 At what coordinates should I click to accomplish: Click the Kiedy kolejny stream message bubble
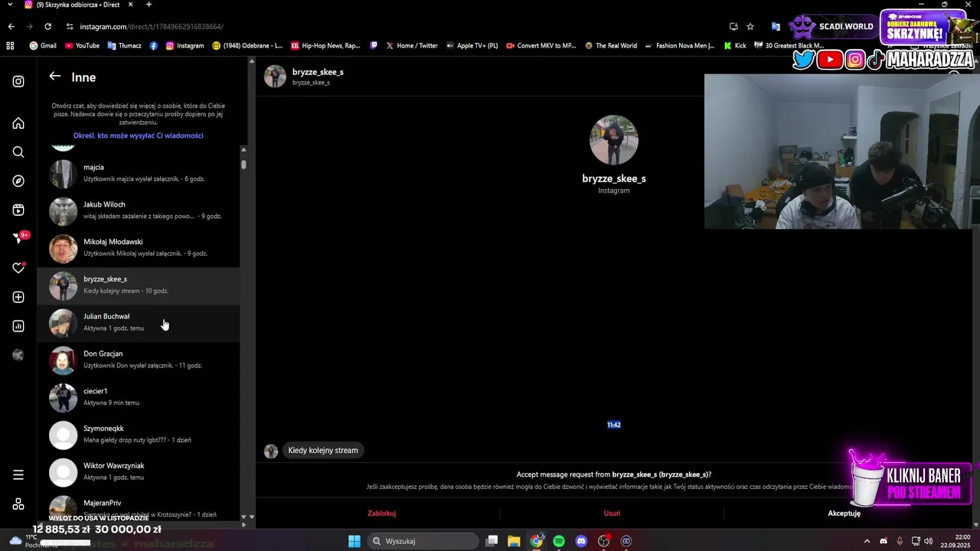[x=323, y=450]
